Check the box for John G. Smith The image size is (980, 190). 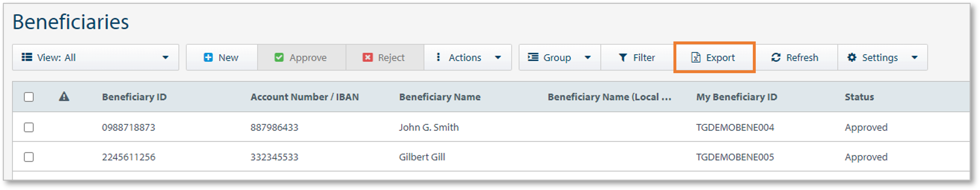tap(29, 127)
